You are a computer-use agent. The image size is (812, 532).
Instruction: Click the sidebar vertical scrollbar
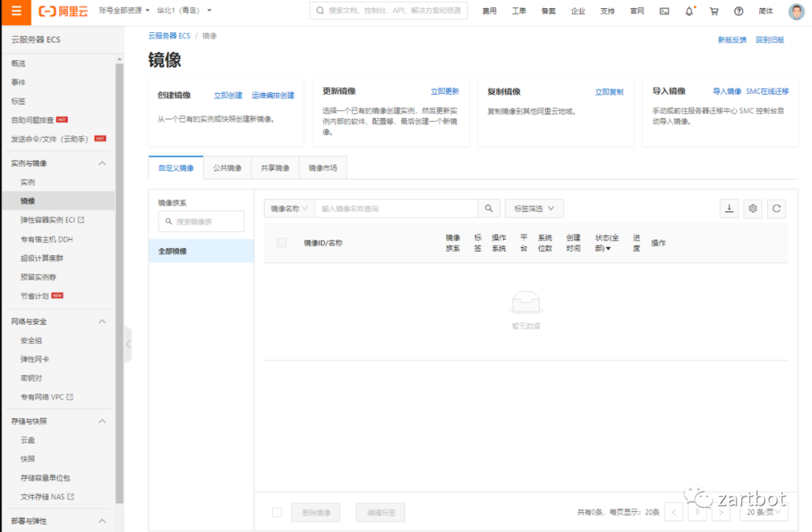(120, 282)
